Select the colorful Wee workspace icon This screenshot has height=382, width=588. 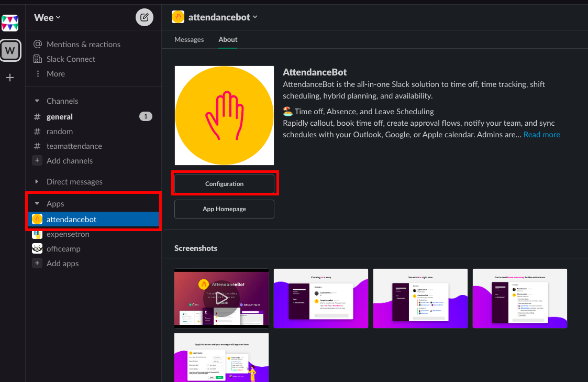click(10, 23)
